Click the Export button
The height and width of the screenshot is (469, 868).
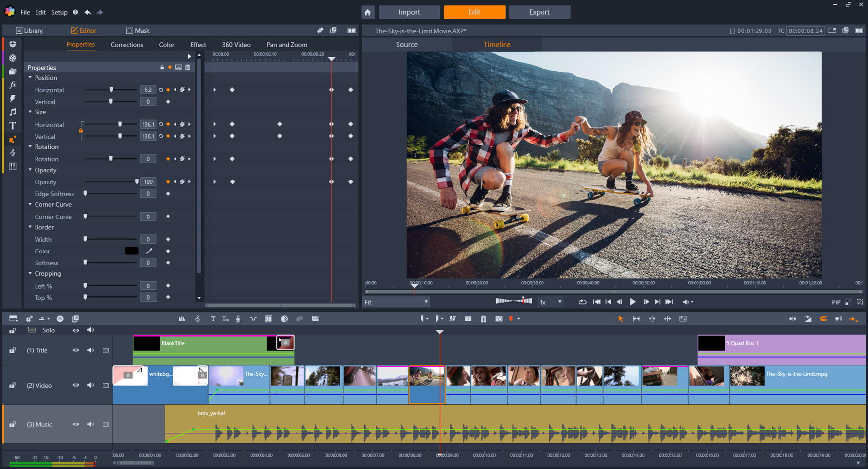[539, 12]
